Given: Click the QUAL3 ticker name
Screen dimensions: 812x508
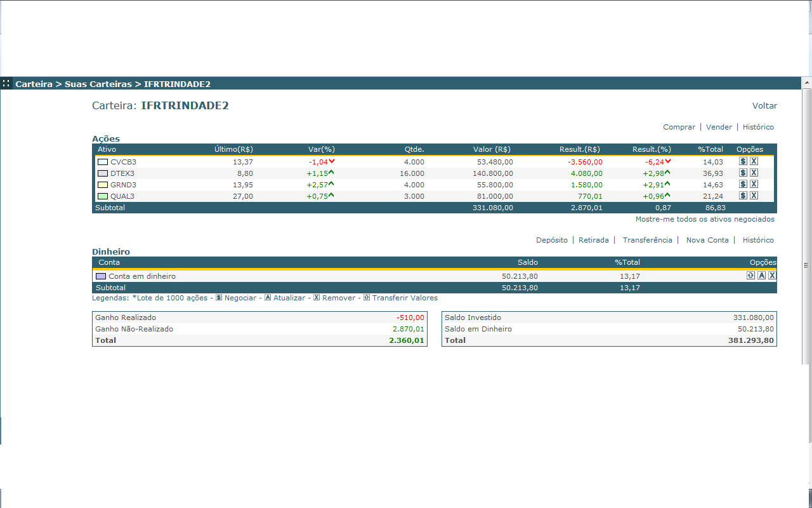Looking at the screenshot, I should (x=122, y=196).
